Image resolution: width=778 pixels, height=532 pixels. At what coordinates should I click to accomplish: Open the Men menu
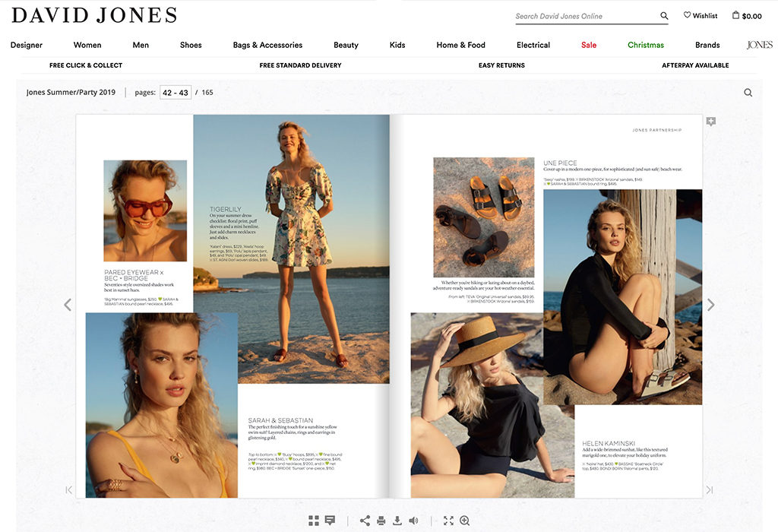tap(141, 45)
